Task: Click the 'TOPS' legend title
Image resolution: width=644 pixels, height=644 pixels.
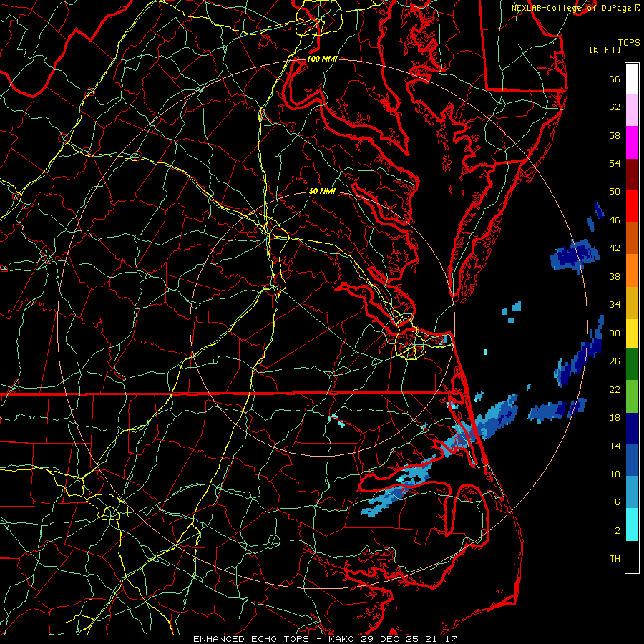Action: pos(629,42)
